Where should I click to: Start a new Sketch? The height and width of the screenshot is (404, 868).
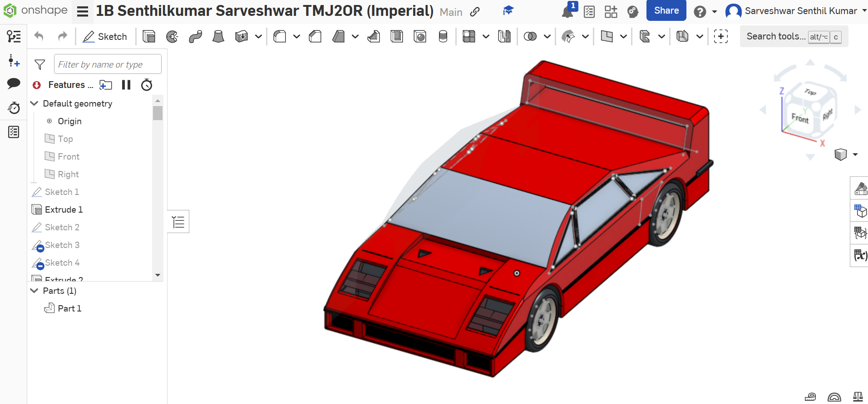(105, 36)
